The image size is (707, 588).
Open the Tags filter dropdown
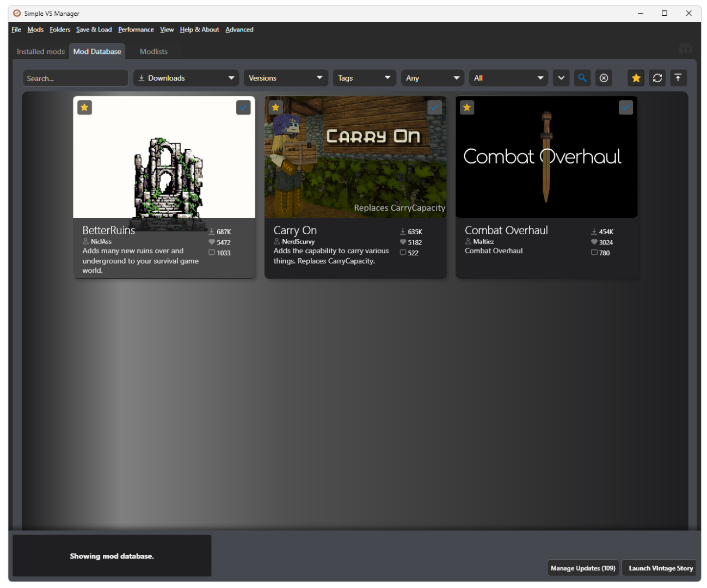tap(364, 78)
